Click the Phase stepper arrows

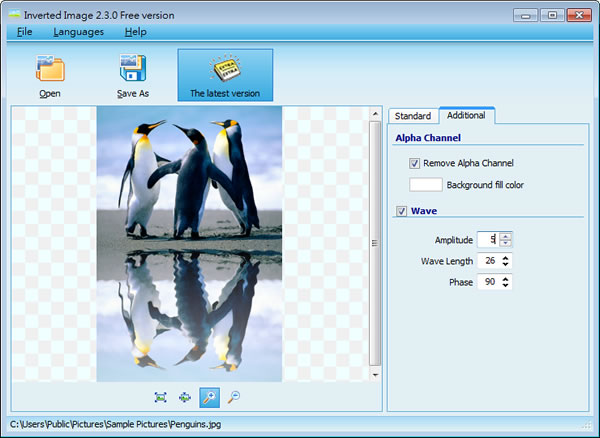[x=506, y=282]
